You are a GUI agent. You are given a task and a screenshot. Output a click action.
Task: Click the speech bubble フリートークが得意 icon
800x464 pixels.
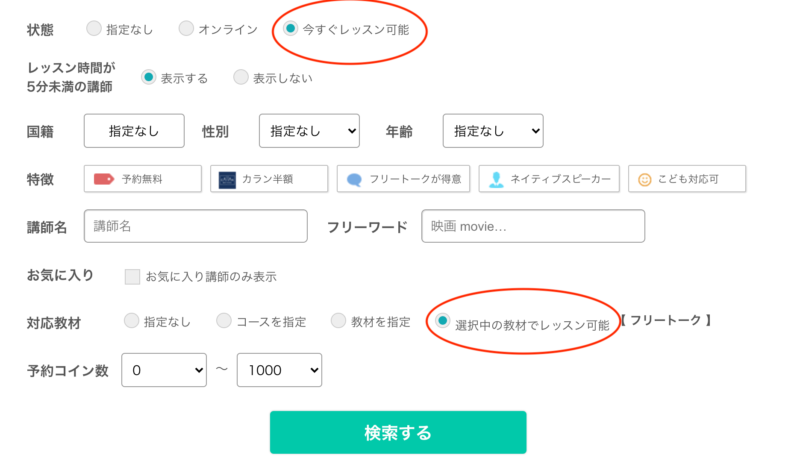(354, 180)
